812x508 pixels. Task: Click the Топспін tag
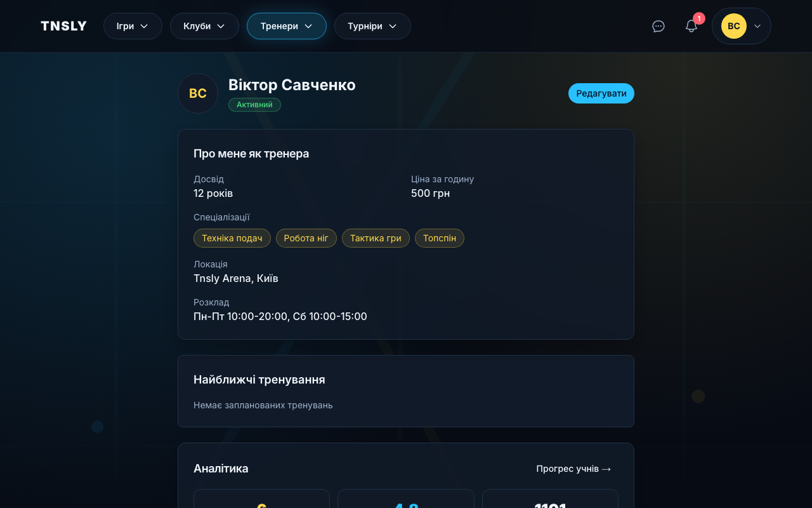[440, 238]
